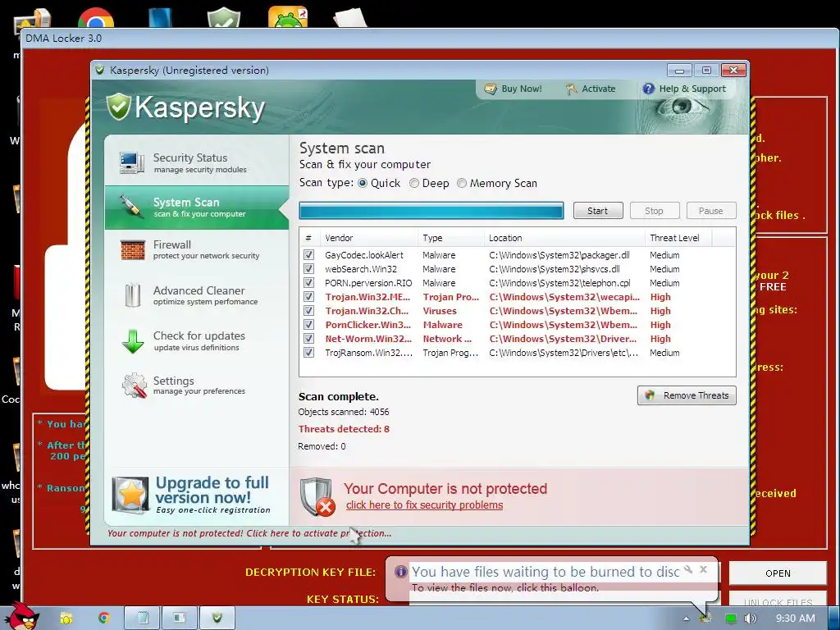Click the Kaspersky shield logo in header
The height and width of the screenshot is (630, 840).
click(x=118, y=107)
